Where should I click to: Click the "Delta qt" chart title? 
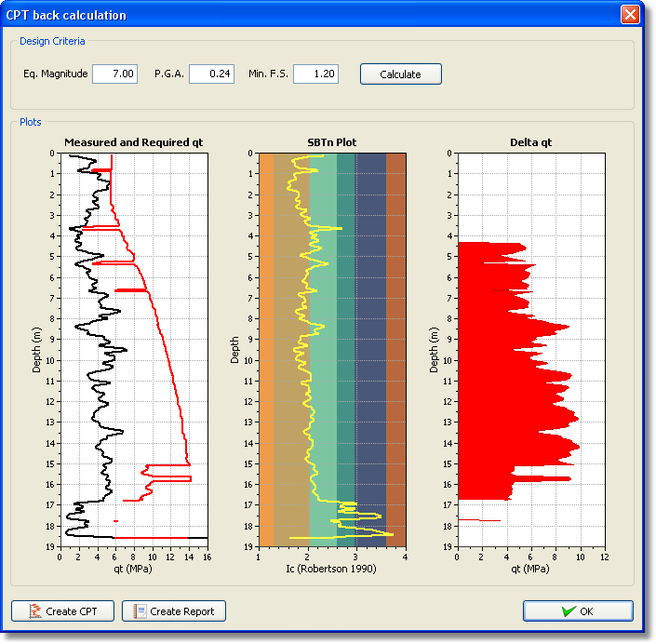(x=530, y=142)
